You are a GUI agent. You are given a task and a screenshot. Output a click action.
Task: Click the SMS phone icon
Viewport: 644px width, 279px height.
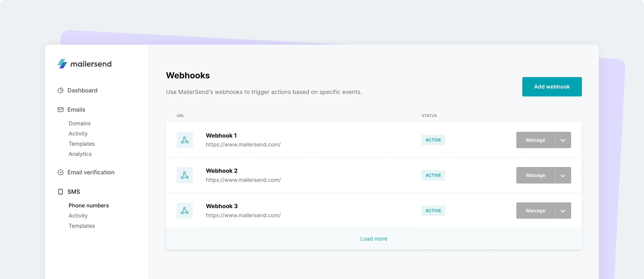[x=61, y=192]
